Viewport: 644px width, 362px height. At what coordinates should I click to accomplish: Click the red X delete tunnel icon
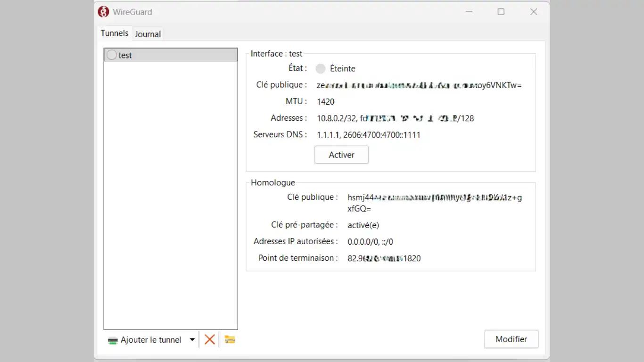[x=210, y=339]
